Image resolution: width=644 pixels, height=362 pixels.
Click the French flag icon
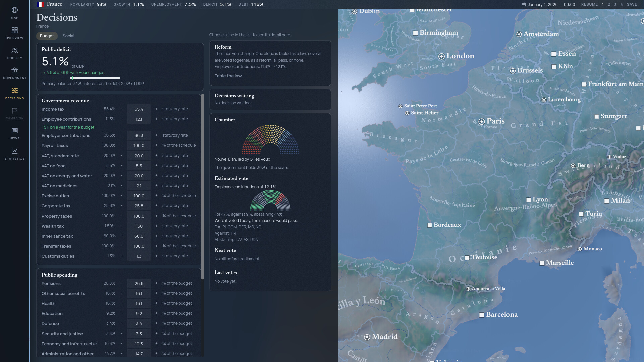tap(40, 4)
